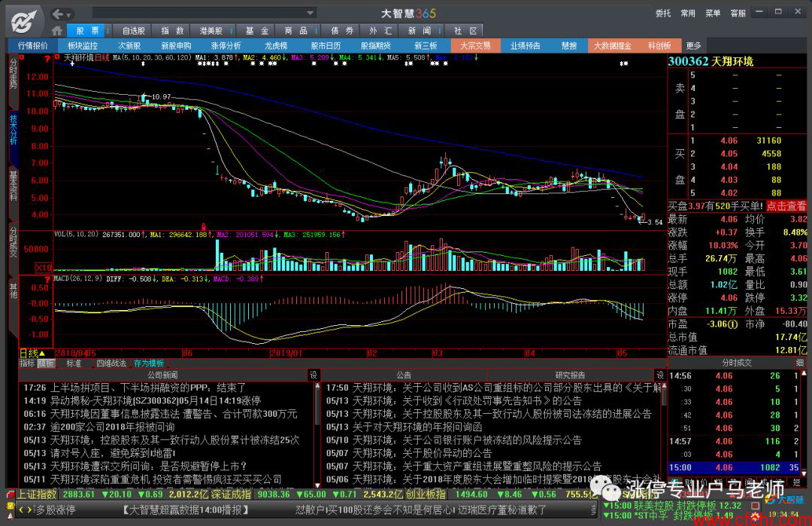Click 细 button in 分时成交 header
The height and width of the screenshot is (526, 812).
799,363
